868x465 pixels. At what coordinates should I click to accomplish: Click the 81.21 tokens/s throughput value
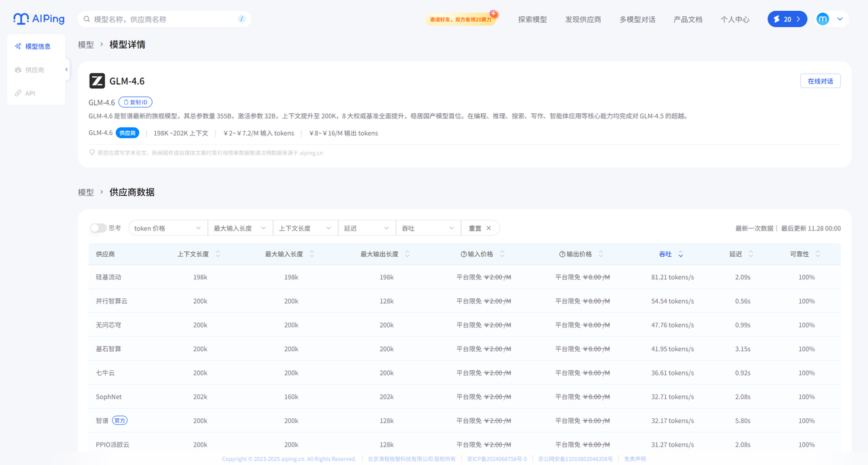(673, 277)
